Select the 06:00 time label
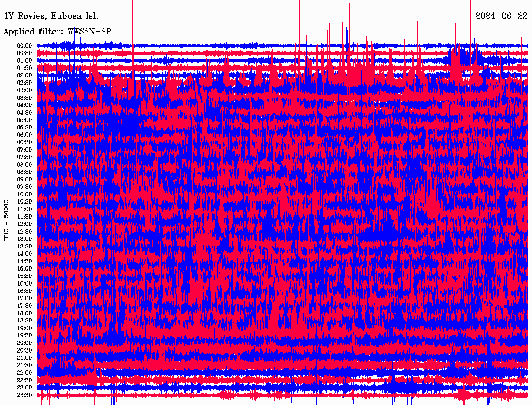Viewport: 532px width, 405px height. click(24, 134)
